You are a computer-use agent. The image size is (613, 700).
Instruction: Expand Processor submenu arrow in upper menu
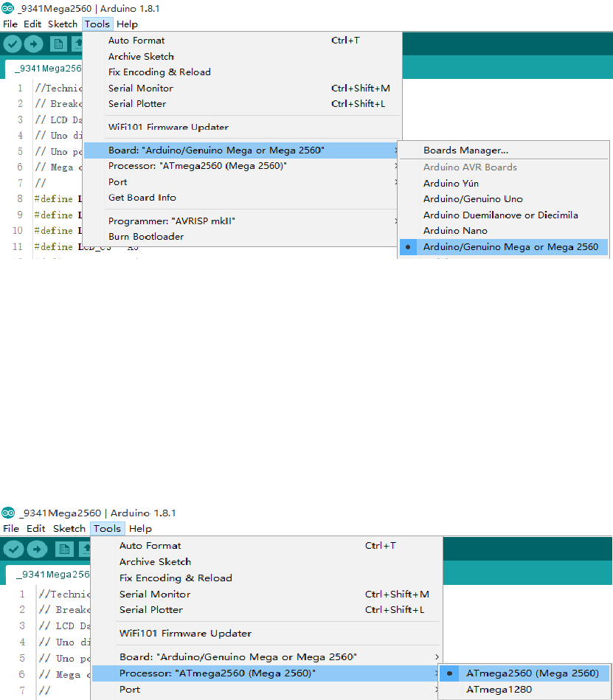(396, 166)
